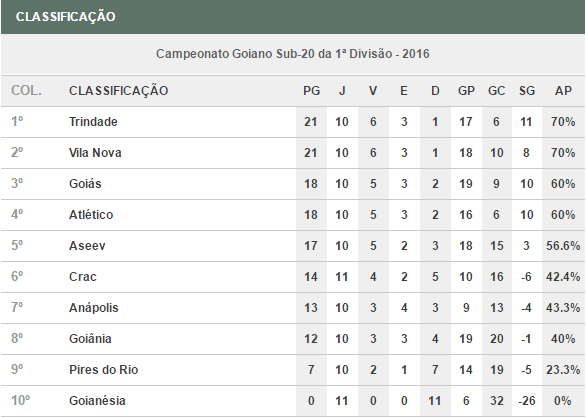Image resolution: width=586 pixels, height=418 pixels.
Task: Select the Pires do Rio team
Action: tap(104, 370)
